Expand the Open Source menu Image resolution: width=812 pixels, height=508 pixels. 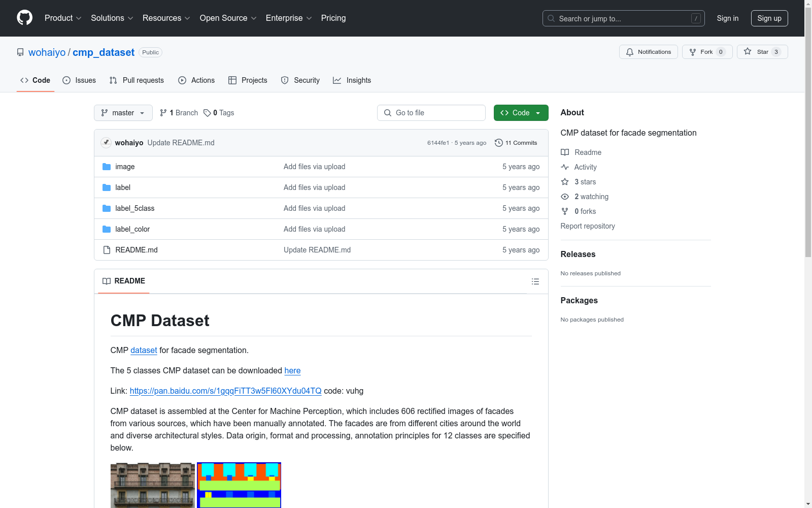228,18
